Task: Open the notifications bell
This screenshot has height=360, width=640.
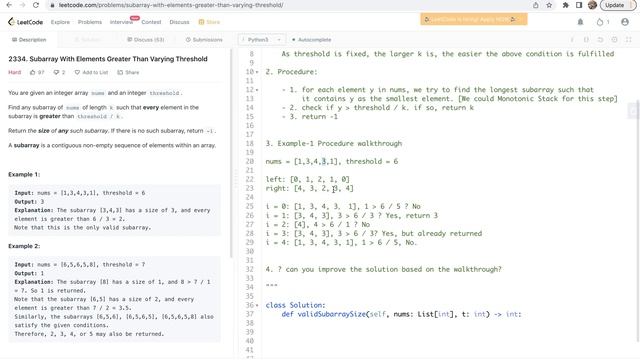Action: click(x=580, y=22)
